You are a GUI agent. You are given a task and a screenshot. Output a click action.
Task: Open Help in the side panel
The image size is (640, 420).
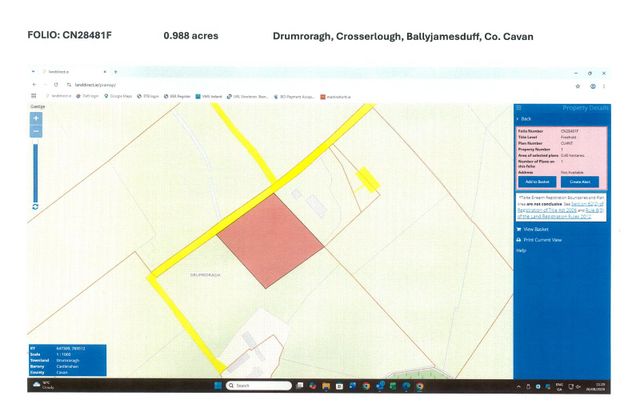521,251
